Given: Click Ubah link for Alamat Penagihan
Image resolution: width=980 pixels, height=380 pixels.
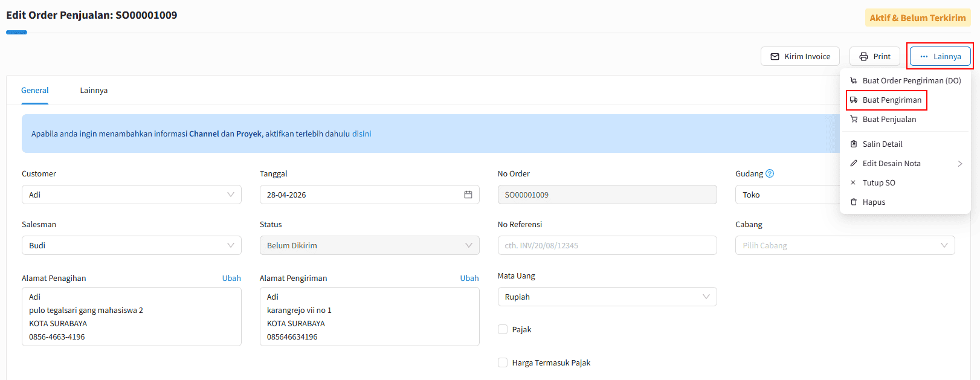Looking at the screenshot, I should click(x=231, y=278).
